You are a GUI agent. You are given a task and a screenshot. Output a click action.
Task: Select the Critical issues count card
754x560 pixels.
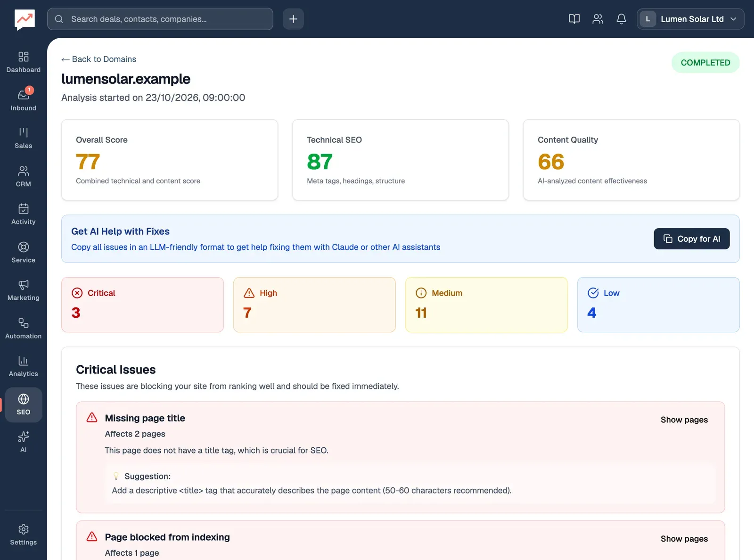(x=142, y=305)
